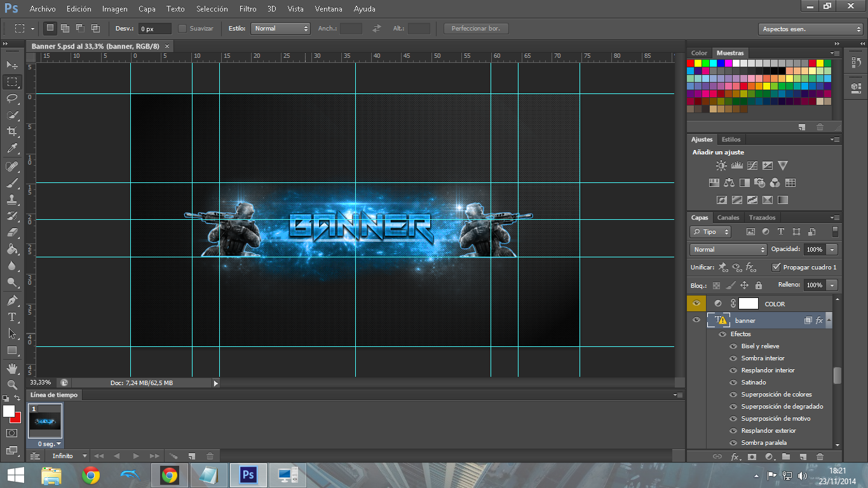Toggle visibility of all Efectos
Image resolution: width=868 pixels, height=488 pixels.
(x=722, y=334)
